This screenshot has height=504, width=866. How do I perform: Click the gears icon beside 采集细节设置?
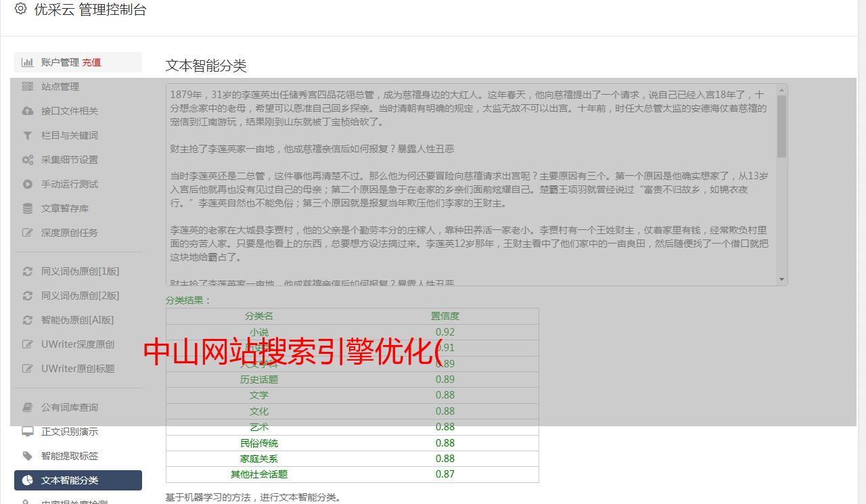pyautogui.click(x=28, y=160)
